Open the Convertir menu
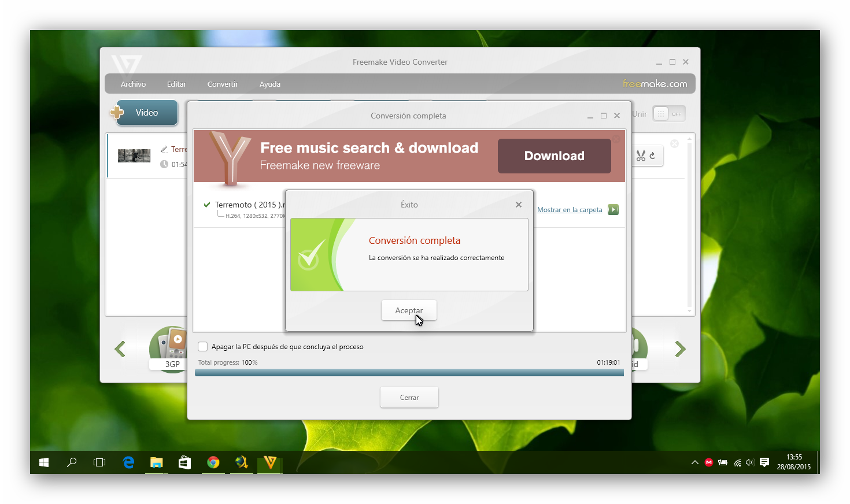Screen dimensions: 850x504 tap(223, 84)
